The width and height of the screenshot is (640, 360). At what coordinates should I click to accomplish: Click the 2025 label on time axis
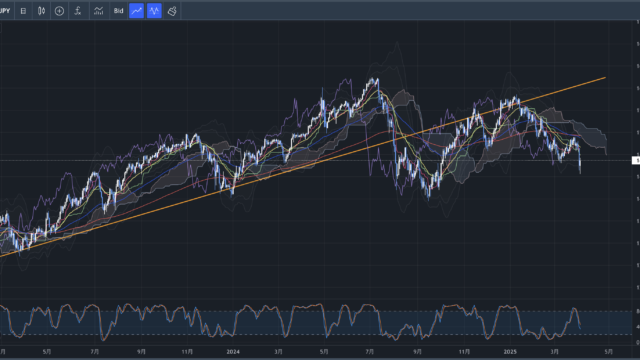click(x=510, y=351)
